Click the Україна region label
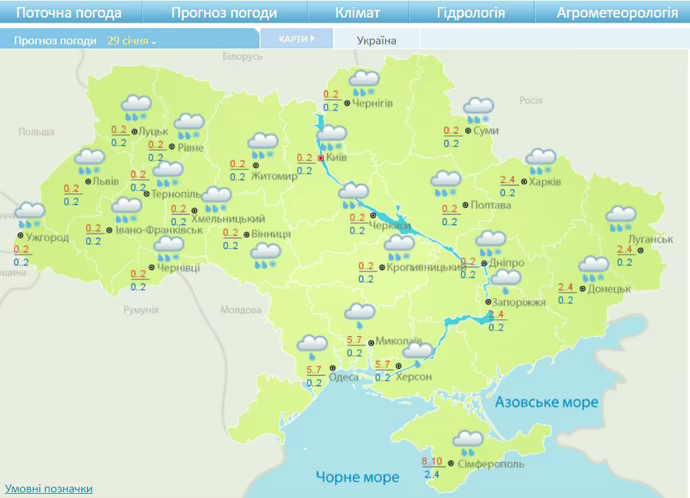Image resolution: width=690 pixels, height=498 pixels. 377,41
